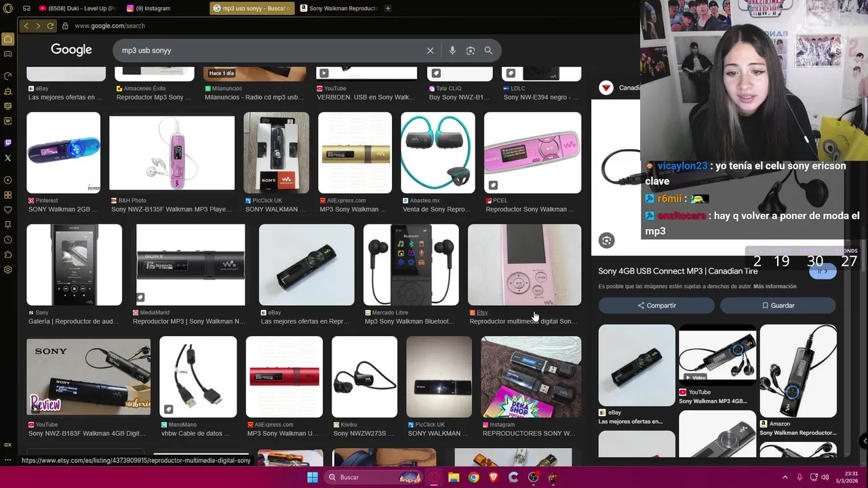Open the Opera GX main menu icon
This screenshot has width=868, height=488.
pyautogui.click(x=8, y=8)
